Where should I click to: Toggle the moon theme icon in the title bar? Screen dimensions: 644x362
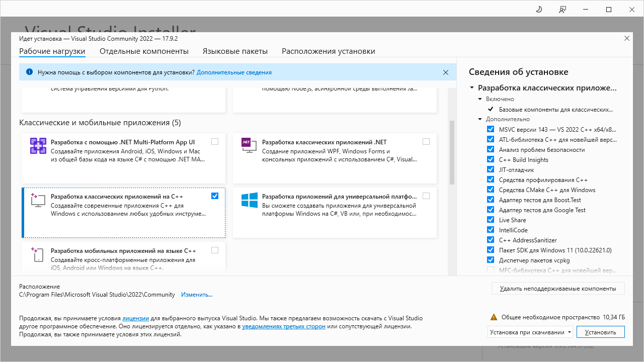coord(539,10)
